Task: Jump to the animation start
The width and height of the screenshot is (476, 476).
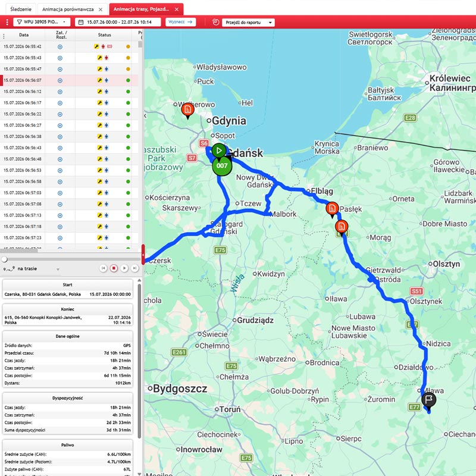Action: point(103,268)
